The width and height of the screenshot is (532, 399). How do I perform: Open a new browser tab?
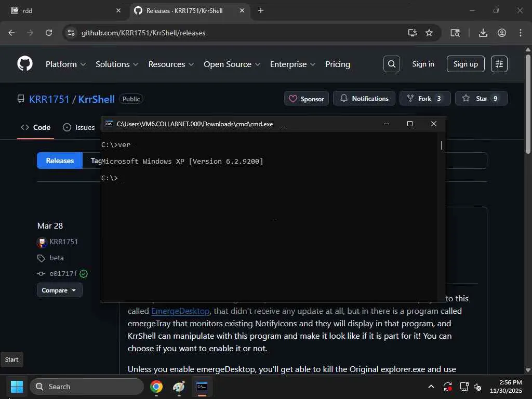(x=261, y=10)
